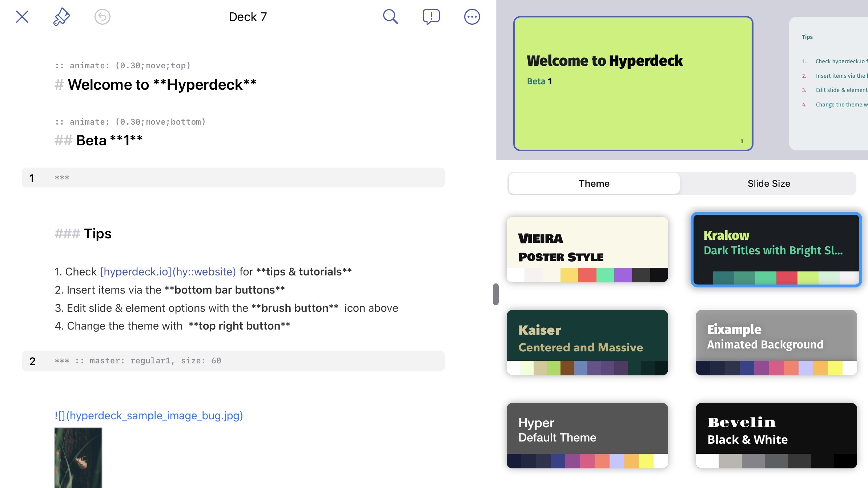
Task: Open the brush style options
Action: pyautogui.click(x=61, y=17)
